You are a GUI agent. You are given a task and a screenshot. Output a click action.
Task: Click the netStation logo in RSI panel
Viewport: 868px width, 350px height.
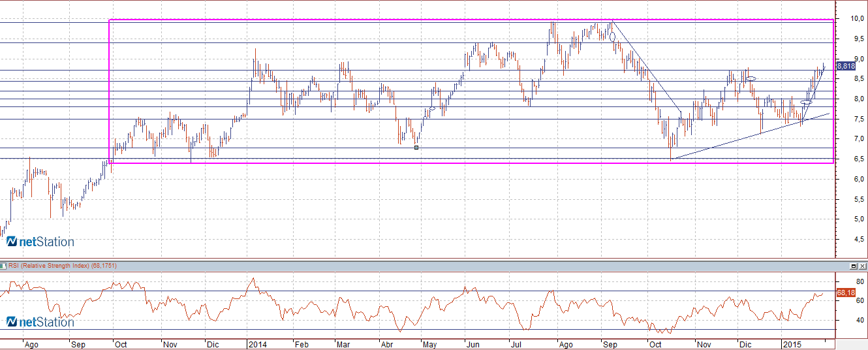tap(40, 322)
